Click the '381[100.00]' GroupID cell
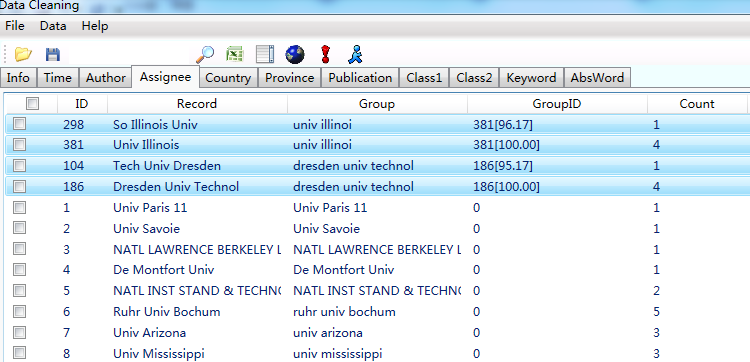 tap(507, 145)
